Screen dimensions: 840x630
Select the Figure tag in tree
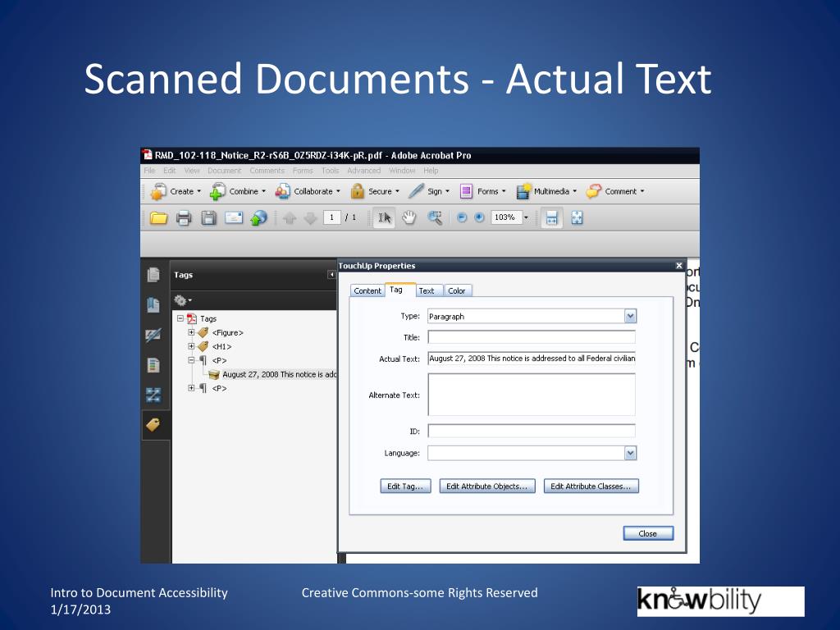coord(227,333)
